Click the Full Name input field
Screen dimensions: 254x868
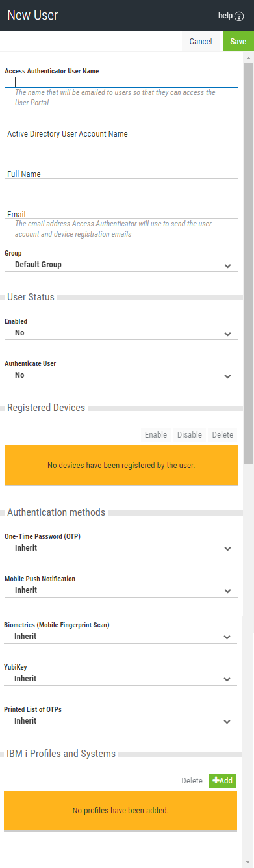[x=121, y=174]
